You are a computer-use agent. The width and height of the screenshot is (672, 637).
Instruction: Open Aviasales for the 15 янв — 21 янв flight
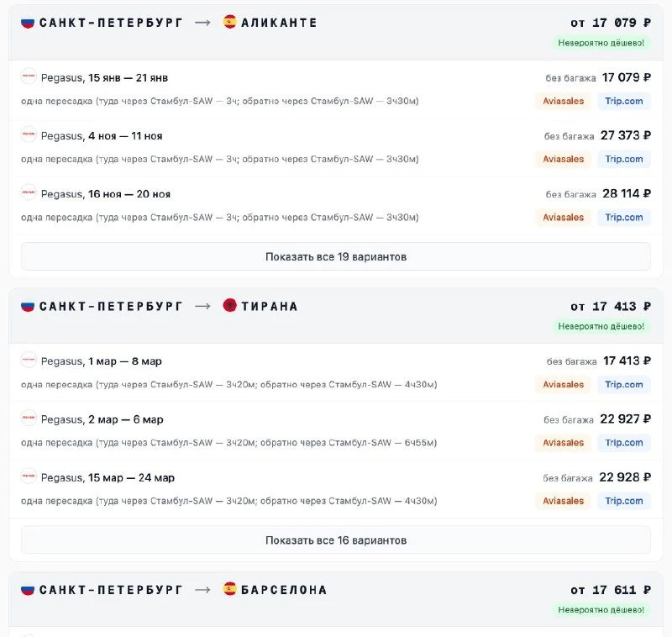563,101
